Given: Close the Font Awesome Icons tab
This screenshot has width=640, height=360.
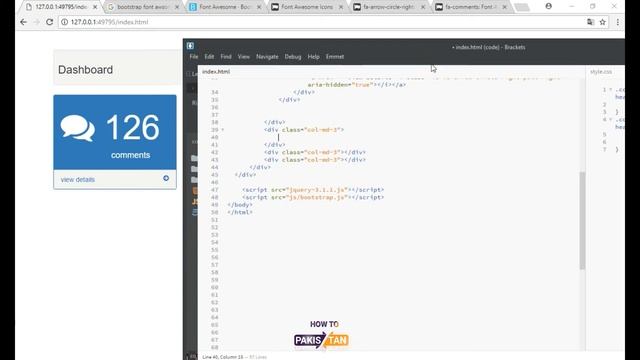Looking at the screenshot, I should 341,7.
